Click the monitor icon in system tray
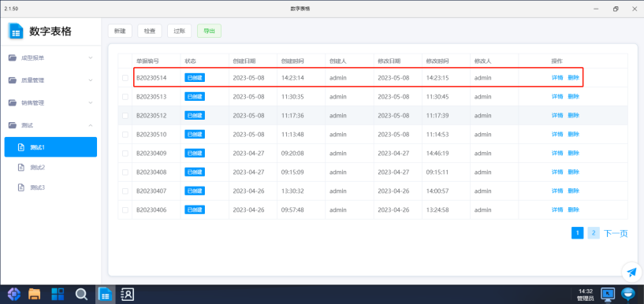 608,294
